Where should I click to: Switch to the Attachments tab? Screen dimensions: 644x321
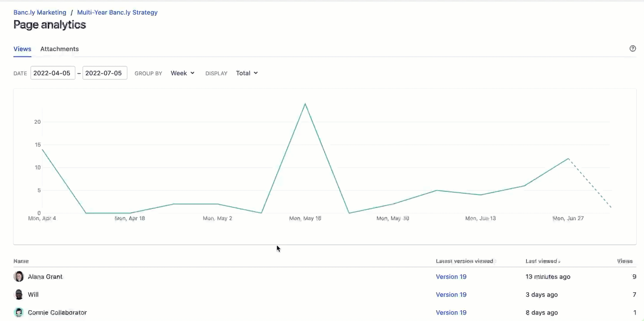coord(59,49)
